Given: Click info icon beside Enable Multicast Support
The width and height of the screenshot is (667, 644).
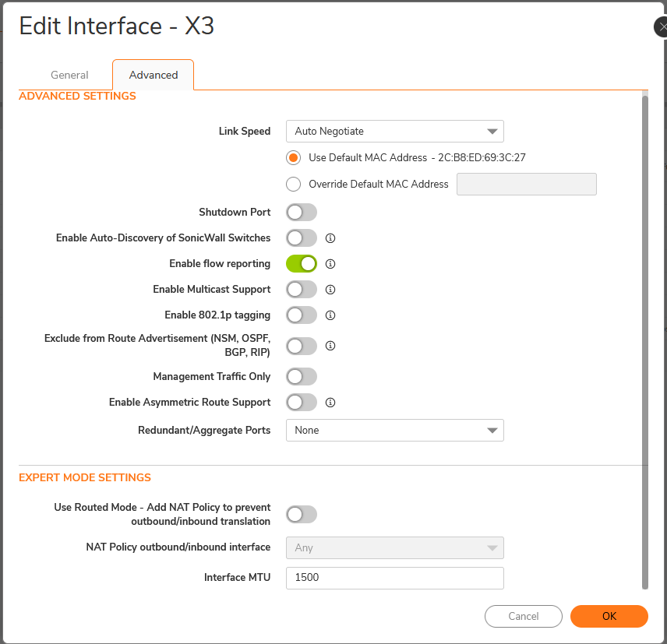Looking at the screenshot, I should [x=330, y=290].
